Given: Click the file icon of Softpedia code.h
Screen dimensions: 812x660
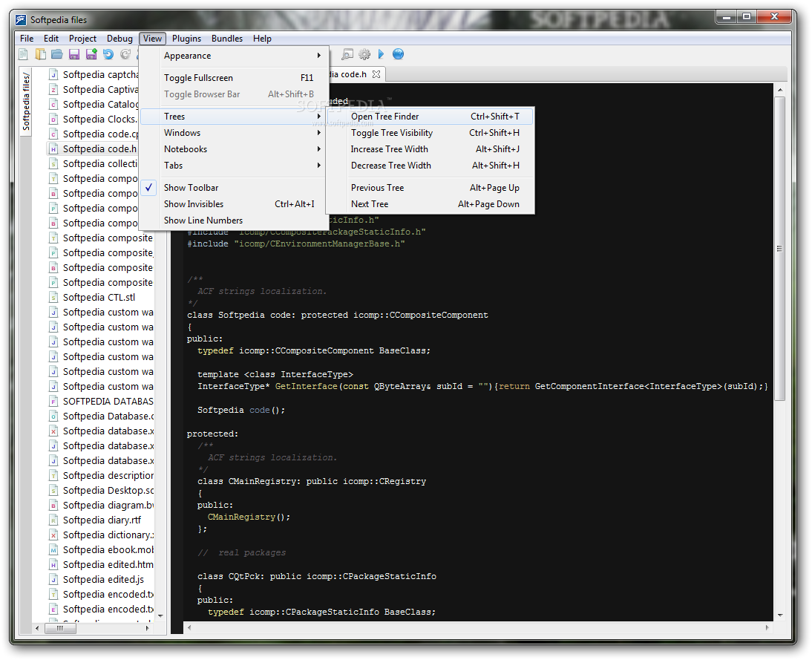Looking at the screenshot, I should [x=53, y=148].
